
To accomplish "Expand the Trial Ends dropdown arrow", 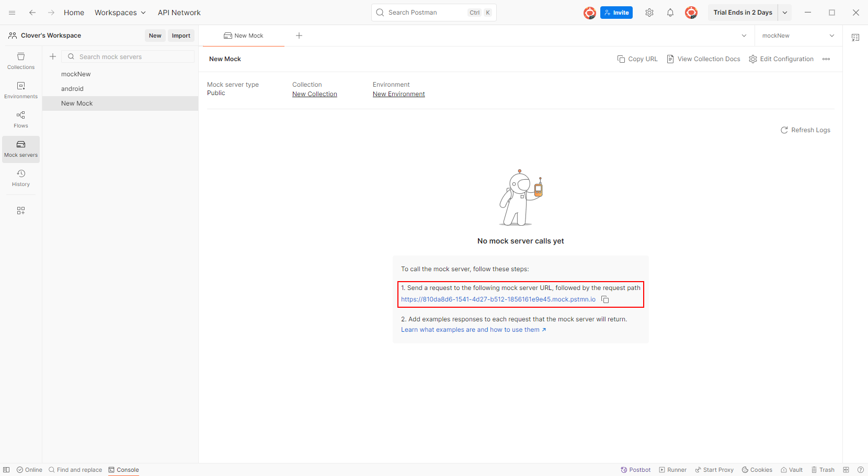I will tap(785, 13).
